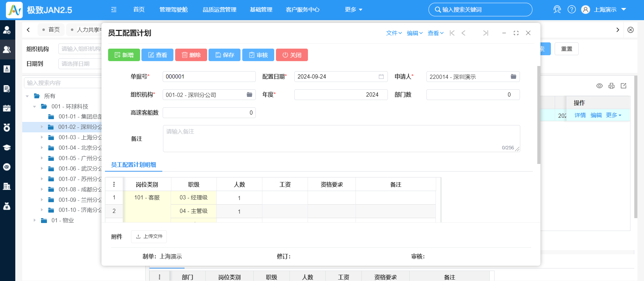Collapse the 所有 tree root
Screen dimensions: 644x281
click(x=27, y=96)
